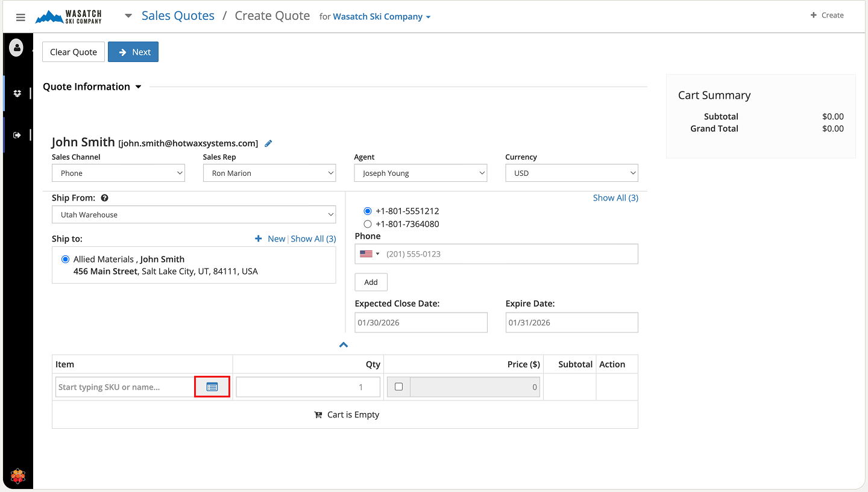Click the sign-out arrow icon in sidebar

(x=17, y=135)
